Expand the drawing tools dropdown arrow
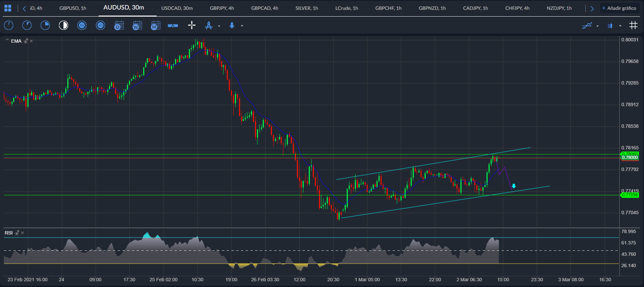 [x=219, y=26]
